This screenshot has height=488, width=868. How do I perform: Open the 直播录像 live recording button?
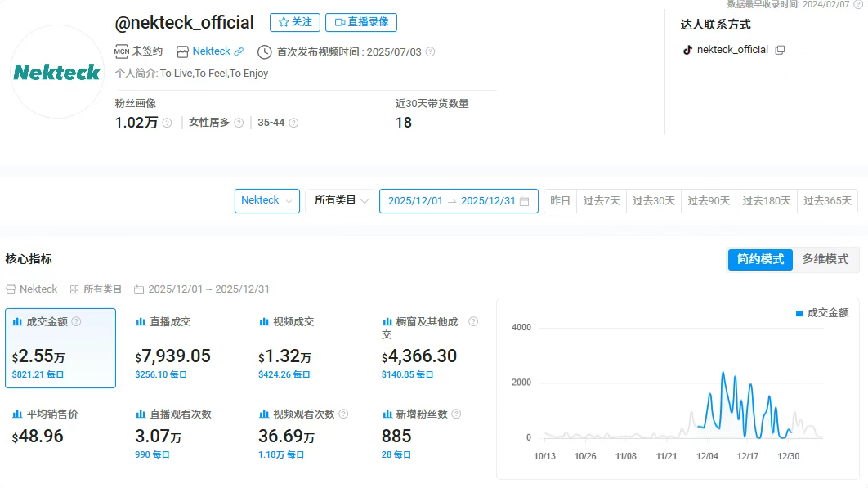point(361,22)
